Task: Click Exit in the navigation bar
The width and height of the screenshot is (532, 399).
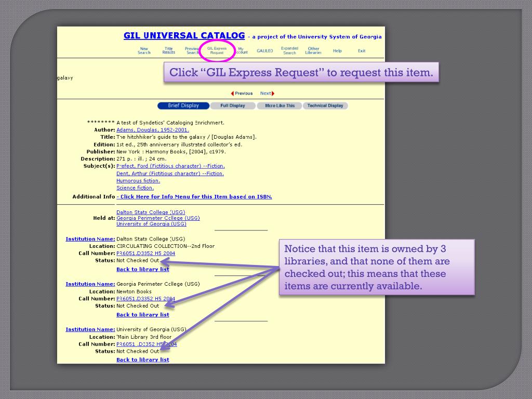Action: click(362, 51)
